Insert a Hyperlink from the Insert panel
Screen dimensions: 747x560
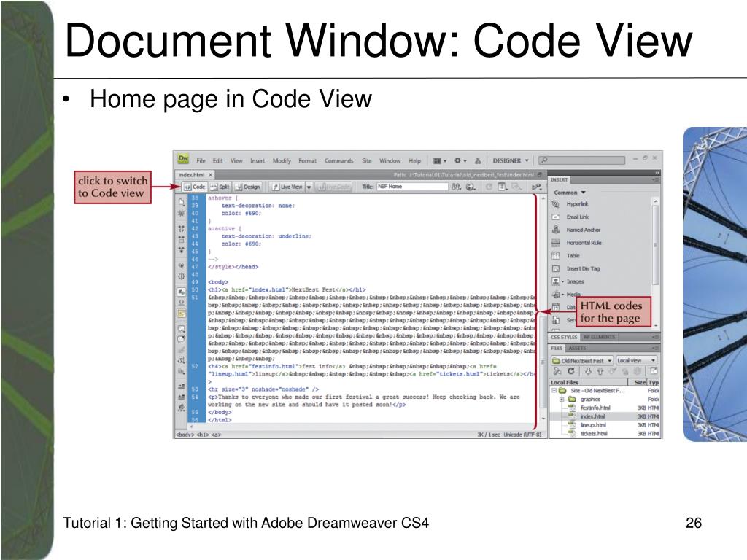click(x=570, y=204)
